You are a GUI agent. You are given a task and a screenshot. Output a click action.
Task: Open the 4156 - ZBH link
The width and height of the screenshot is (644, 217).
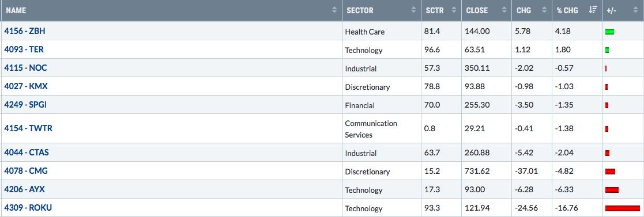tap(25, 31)
